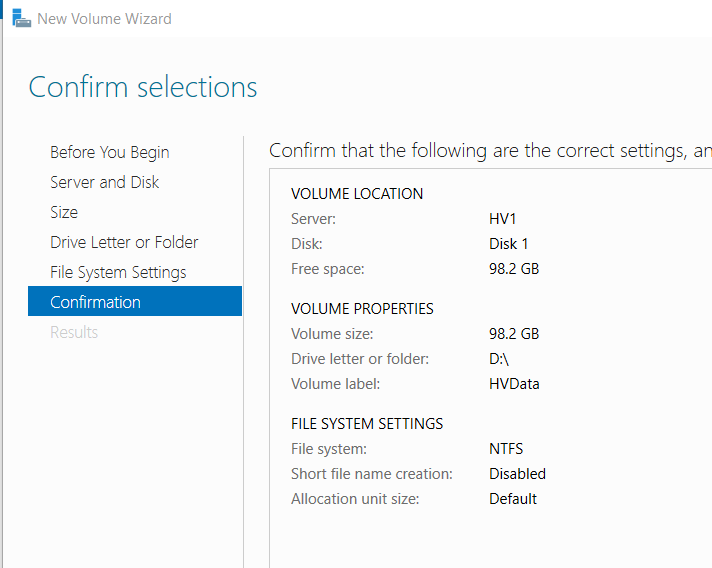712x568 pixels.
Task: Click the HV1 server value
Action: pos(503,219)
